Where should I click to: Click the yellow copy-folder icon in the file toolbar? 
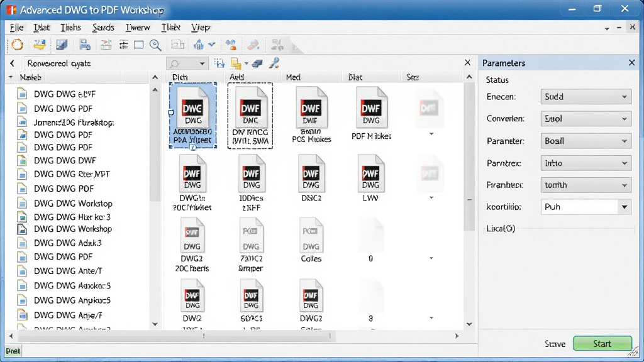coord(236,63)
